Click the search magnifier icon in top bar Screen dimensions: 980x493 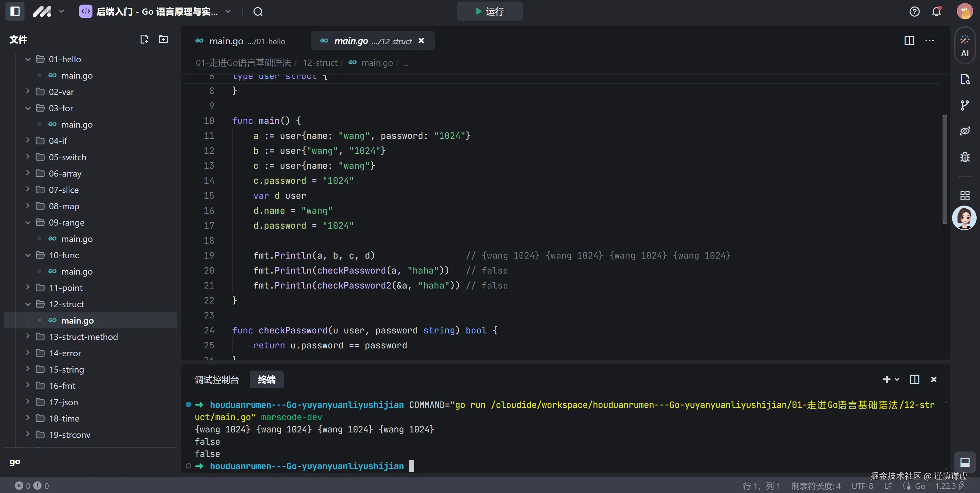click(x=258, y=12)
